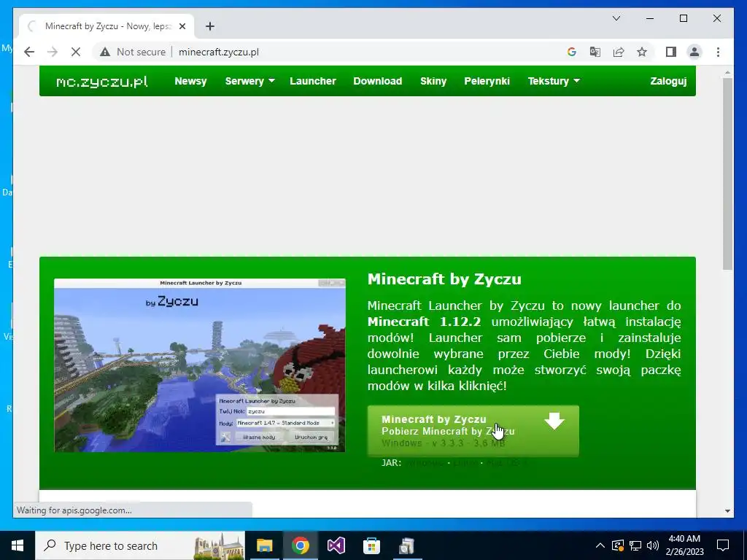Image resolution: width=747 pixels, height=560 pixels.
Task: Open Microsoft Store from the taskbar
Action: pyautogui.click(x=371, y=545)
